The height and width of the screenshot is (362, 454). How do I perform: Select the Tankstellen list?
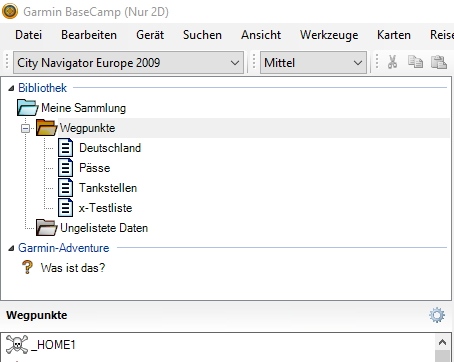click(108, 188)
